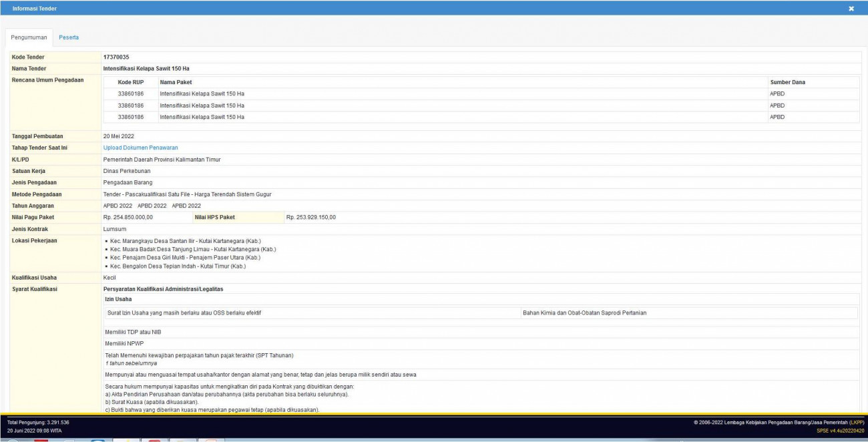Click the Kode RUP column header

pyautogui.click(x=131, y=82)
